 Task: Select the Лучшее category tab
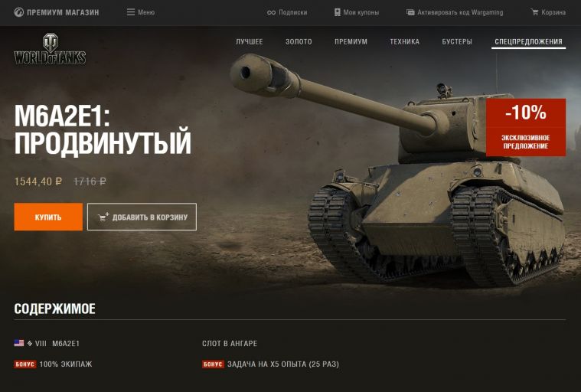point(250,41)
